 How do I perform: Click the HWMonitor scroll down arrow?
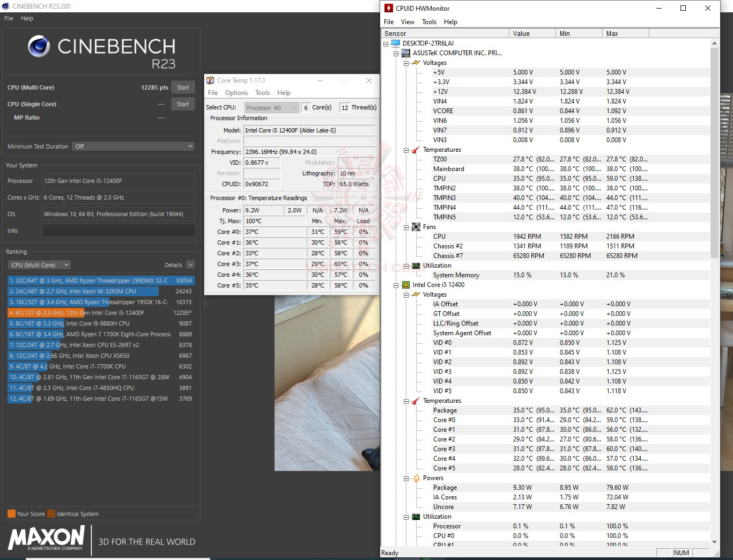pos(714,542)
